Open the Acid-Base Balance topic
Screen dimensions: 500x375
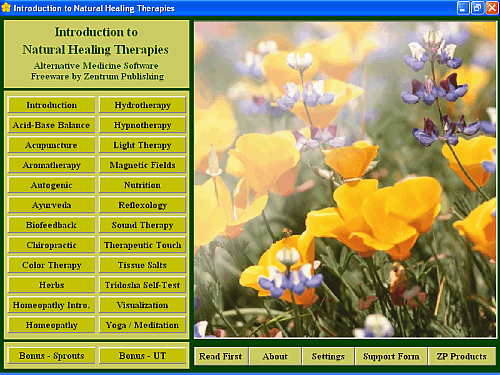[x=52, y=125]
